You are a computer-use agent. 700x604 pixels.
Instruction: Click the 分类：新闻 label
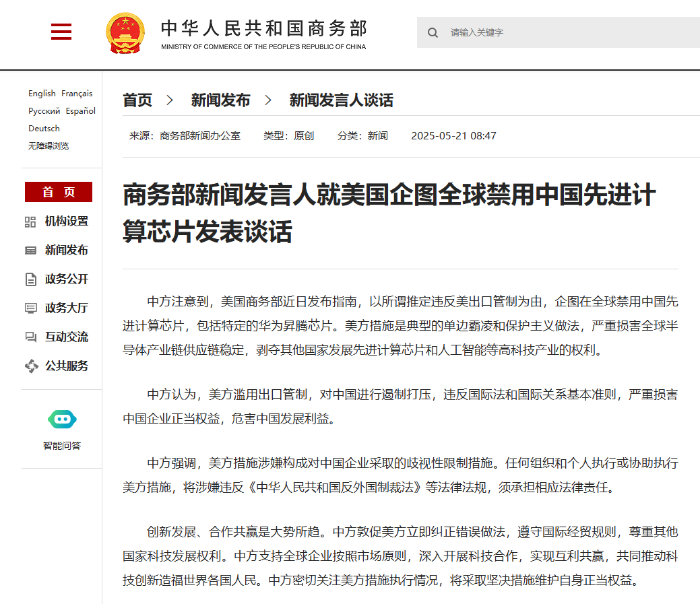point(362,136)
